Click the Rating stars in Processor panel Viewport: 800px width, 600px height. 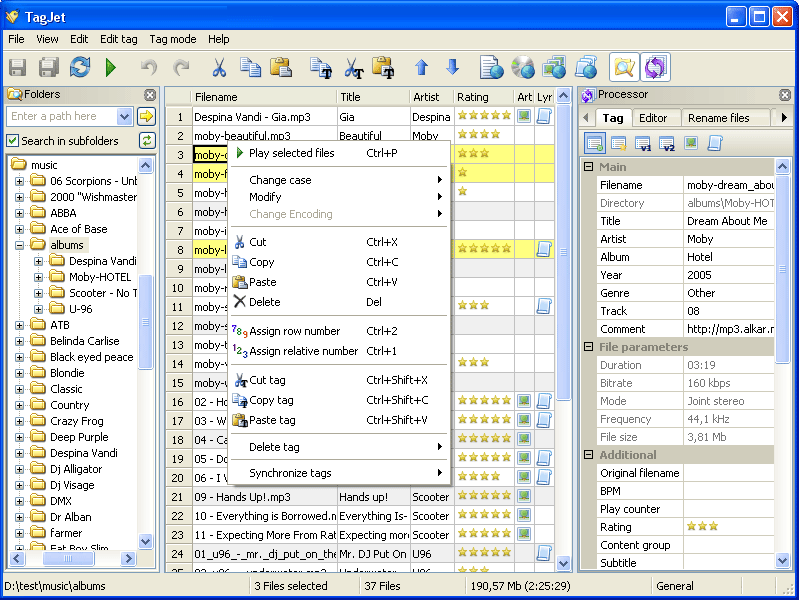click(x=701, y=527)
